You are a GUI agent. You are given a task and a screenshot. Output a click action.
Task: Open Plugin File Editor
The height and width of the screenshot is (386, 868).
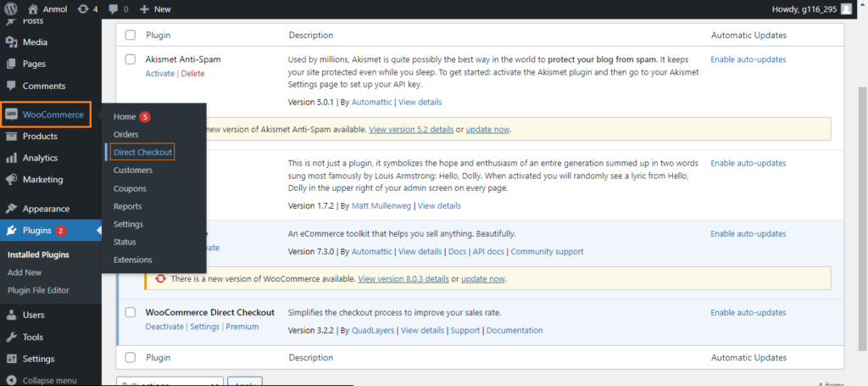(38, 290)
